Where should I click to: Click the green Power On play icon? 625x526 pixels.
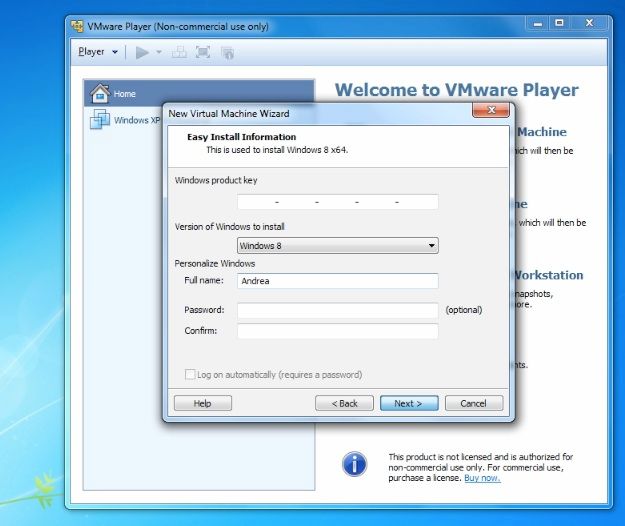(142, 52)
